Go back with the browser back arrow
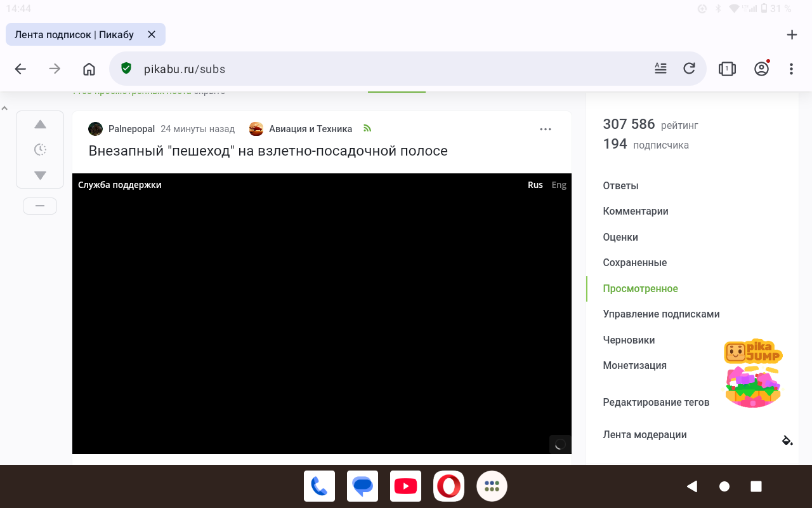Image resolution: width=812 pixels, height=508 pixels. (x=21, y=69)
